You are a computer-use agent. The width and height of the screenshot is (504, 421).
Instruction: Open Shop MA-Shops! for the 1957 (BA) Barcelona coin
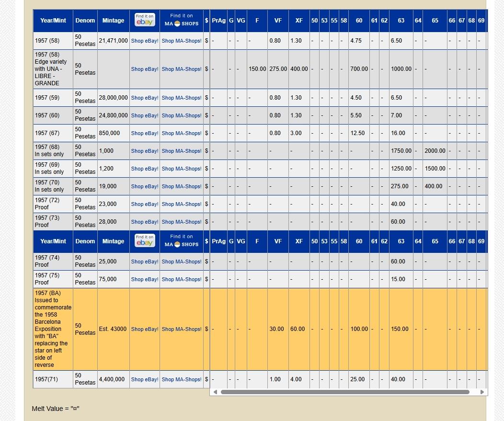pyautogui.click(x=182, y=329)
